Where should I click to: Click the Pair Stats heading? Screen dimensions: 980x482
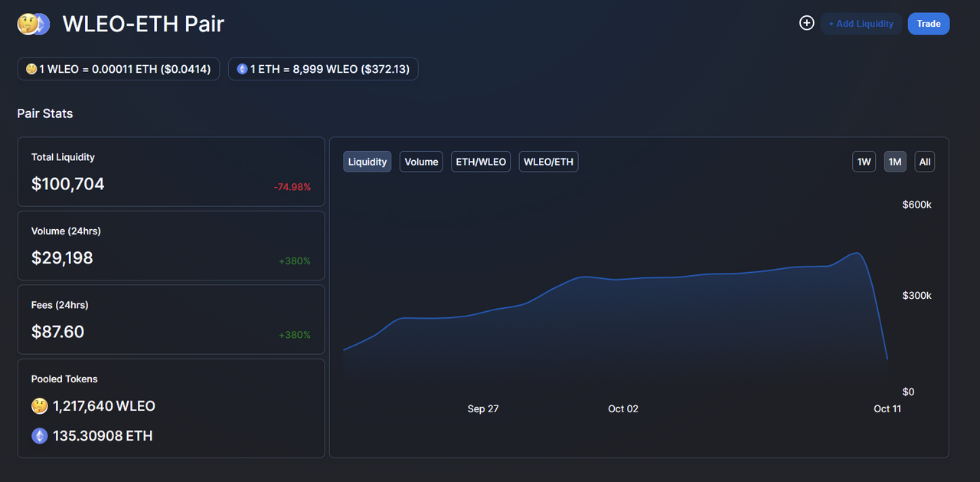(45, 113)
